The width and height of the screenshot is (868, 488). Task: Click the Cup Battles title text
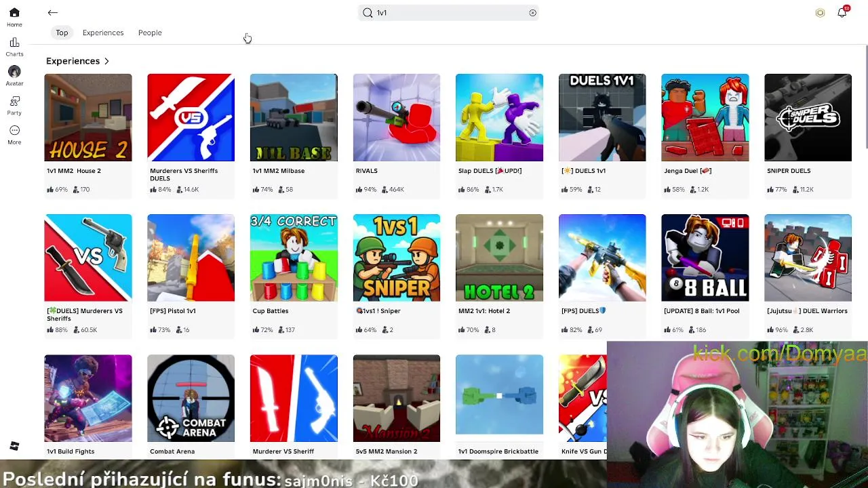[271, 311]
